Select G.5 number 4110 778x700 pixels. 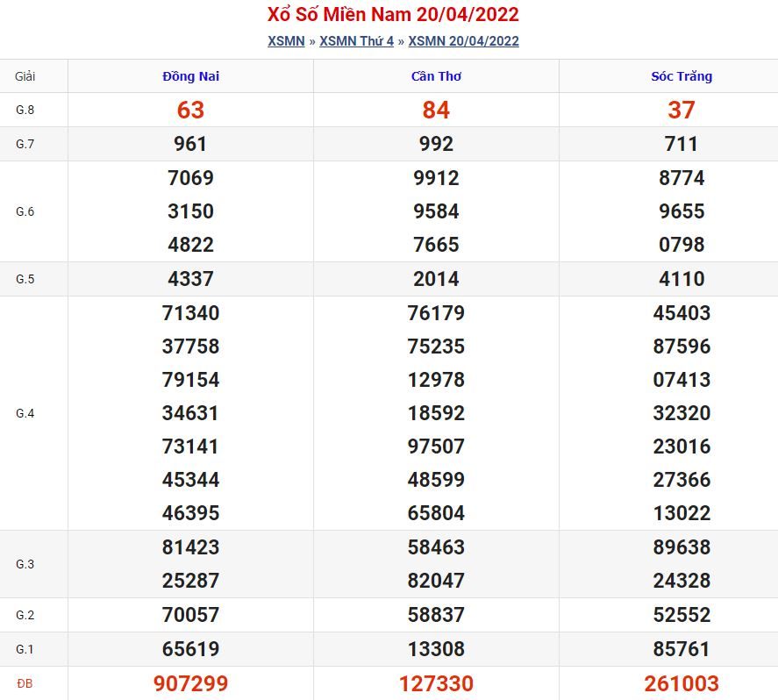(x=682, y=279)
